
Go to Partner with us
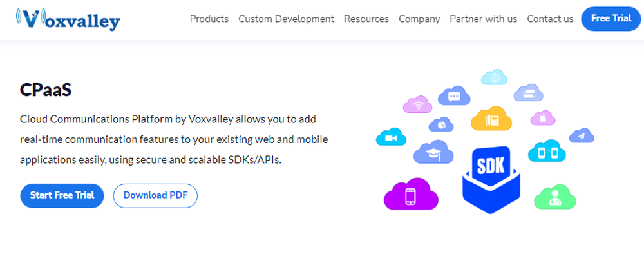pyautogui.click(x=484, y=19)
